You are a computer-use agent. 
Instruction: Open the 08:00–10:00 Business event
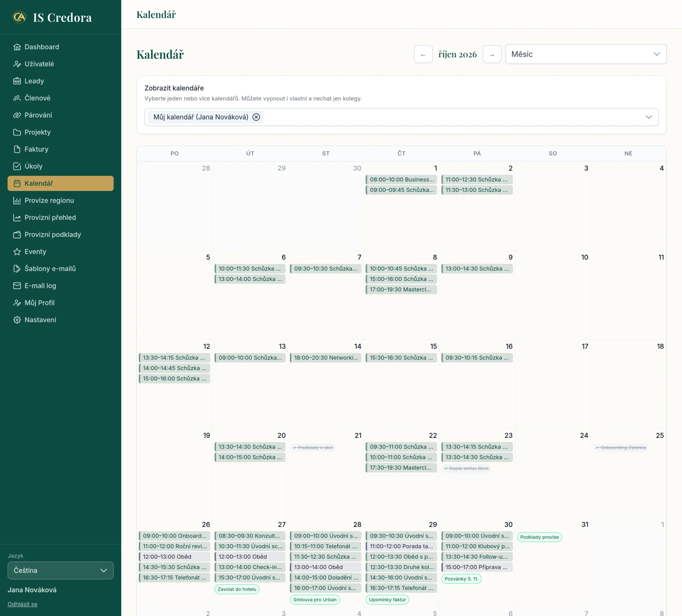401,179
